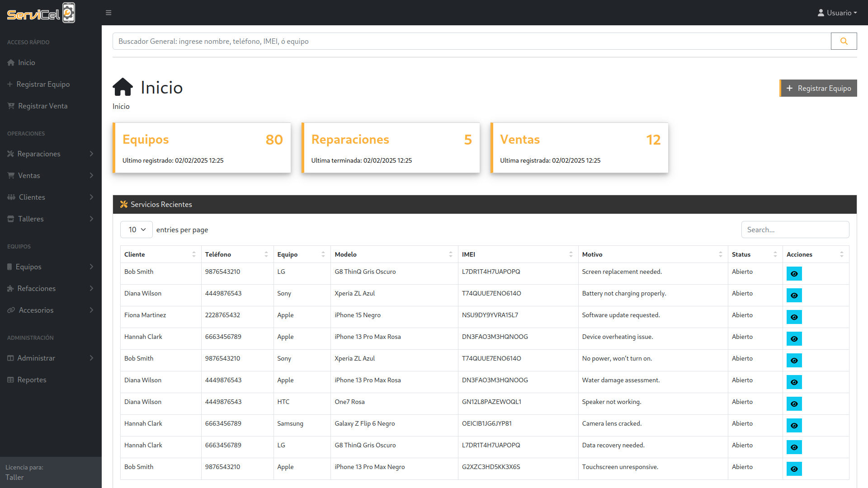
Task: Click the plus icon on Registrar Equipo button
Action: coord(789,88)
